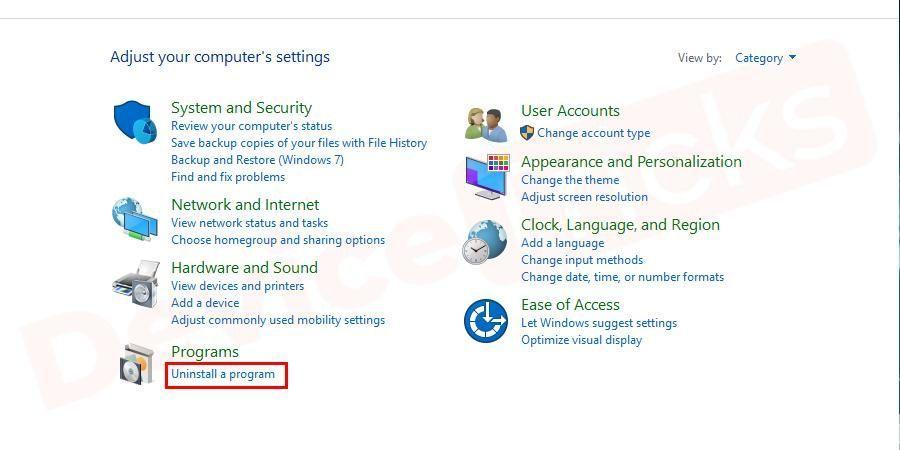The height and width of the screenshot is (450, 900).
Task: Click Change the theme
Action: pos(570,180)
